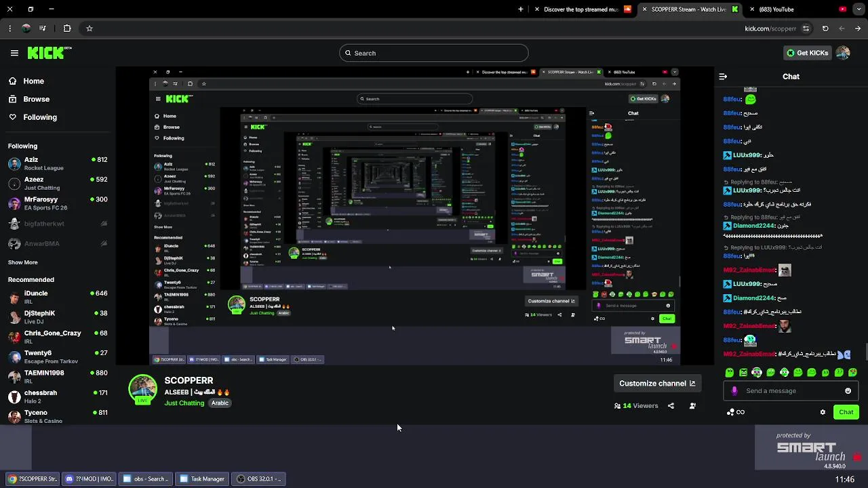Click the 11:46 taskbar clock
The image size is (868, 488).
pos(845,480)
